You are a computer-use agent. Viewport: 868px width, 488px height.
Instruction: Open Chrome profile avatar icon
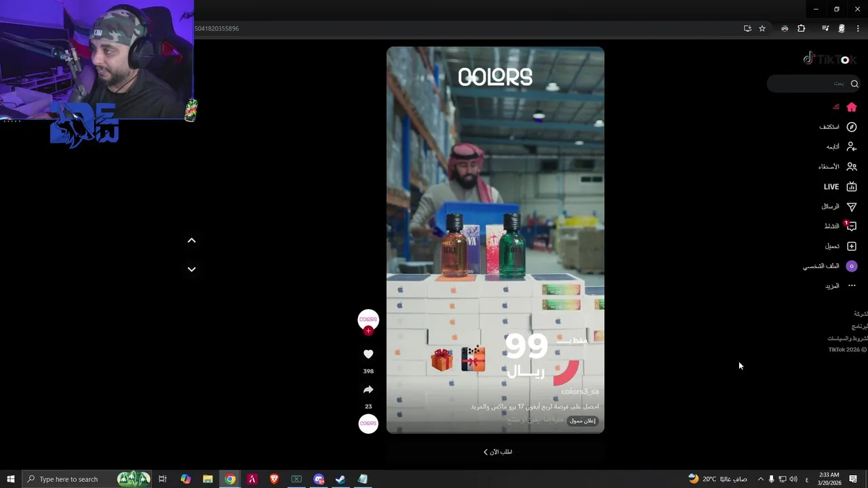(842, 28)
